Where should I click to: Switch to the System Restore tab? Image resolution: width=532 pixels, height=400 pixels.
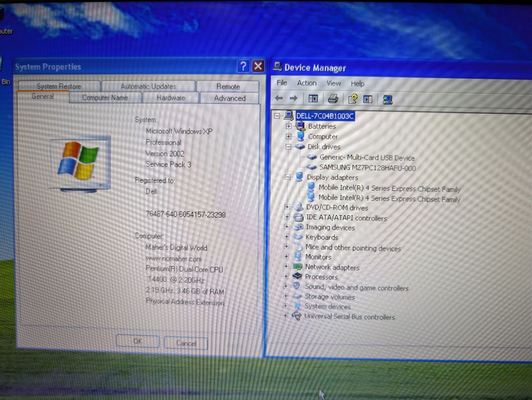[59, 86]
